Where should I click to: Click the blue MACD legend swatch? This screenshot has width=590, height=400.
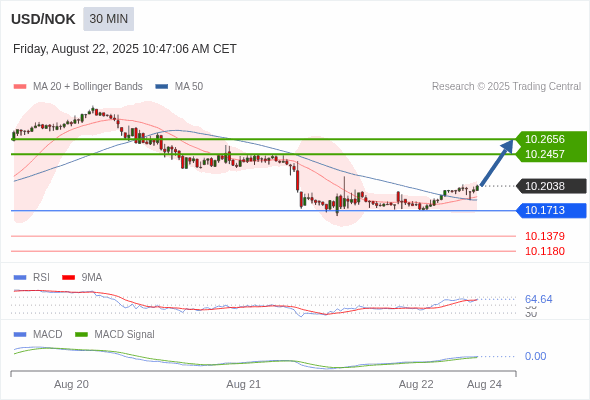(20, 335)
